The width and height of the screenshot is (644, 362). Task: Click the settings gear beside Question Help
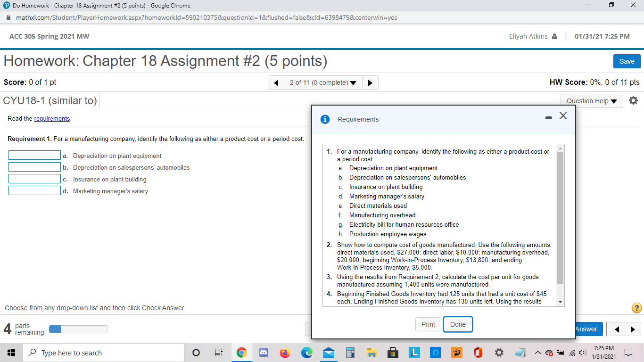633,100
